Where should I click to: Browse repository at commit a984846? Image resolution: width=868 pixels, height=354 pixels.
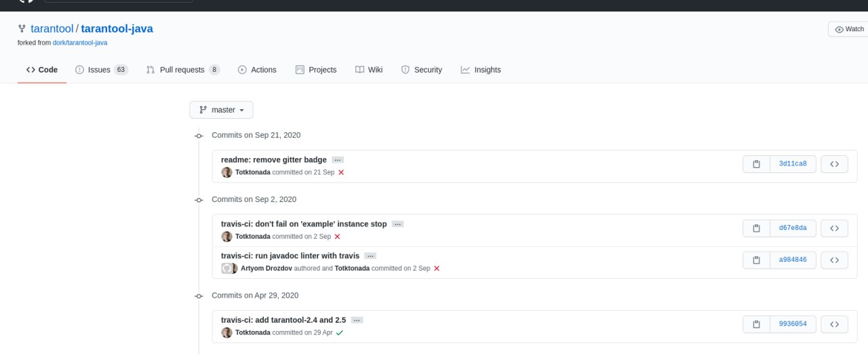coord(834,260)
